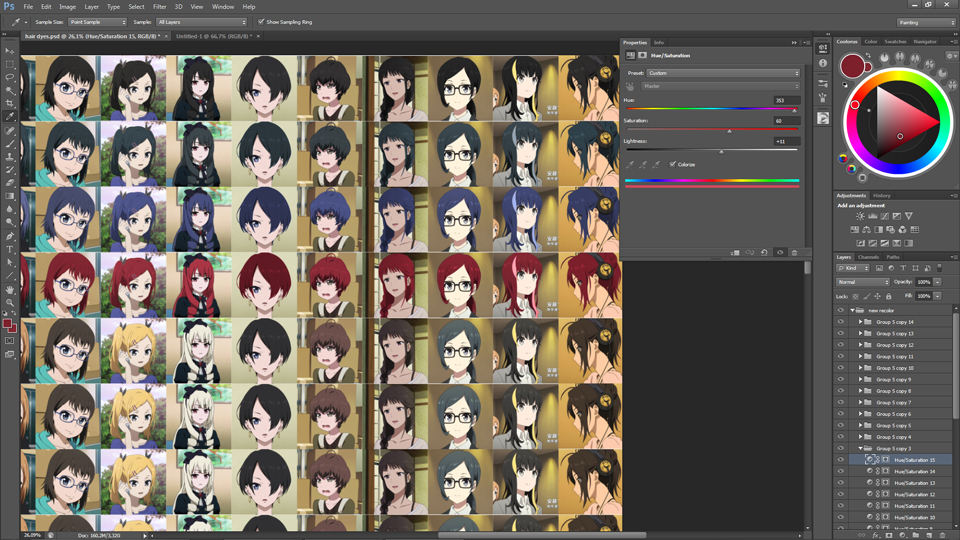Open the Preset Custom dropdown
The width and height of the screenshot is (960, 540).
tap(723, 73)
